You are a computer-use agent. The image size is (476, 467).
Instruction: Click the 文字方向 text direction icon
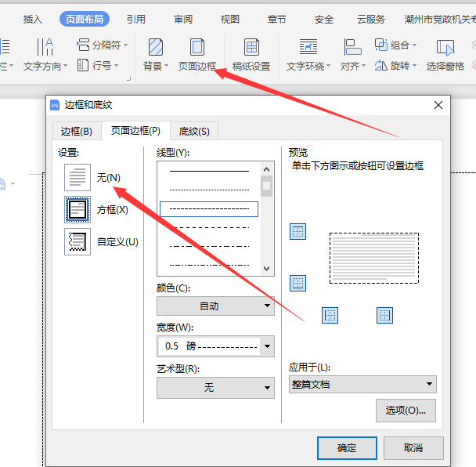(45, 47)
